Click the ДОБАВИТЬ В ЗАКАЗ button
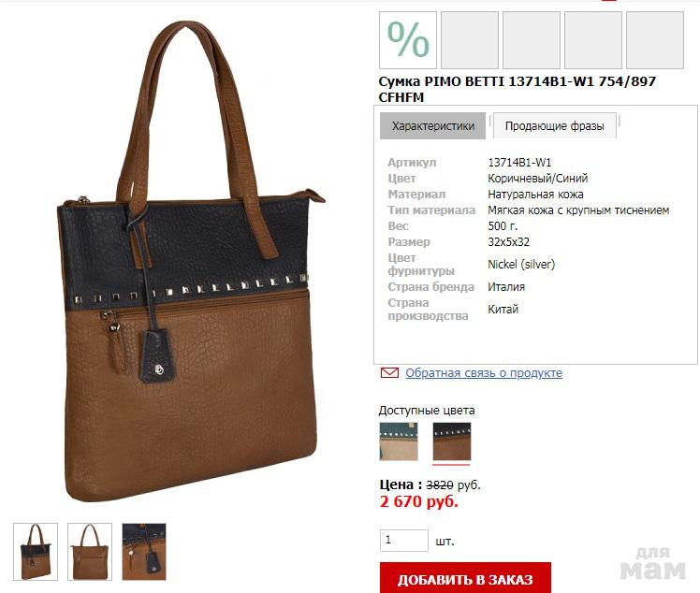 (x=465, y=578)
